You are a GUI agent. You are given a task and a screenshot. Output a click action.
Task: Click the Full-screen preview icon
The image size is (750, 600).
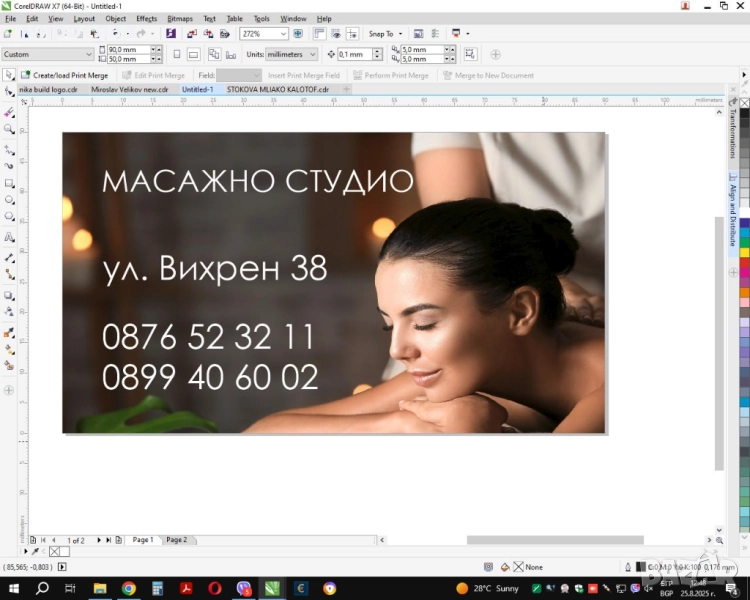tap(298, 33)
